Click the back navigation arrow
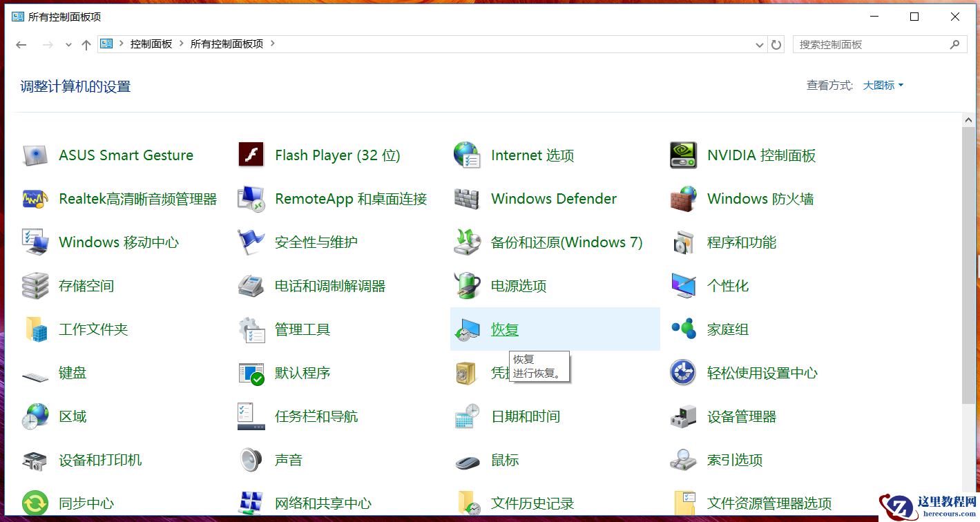This screenshot has width=980, height=522. 21,43
